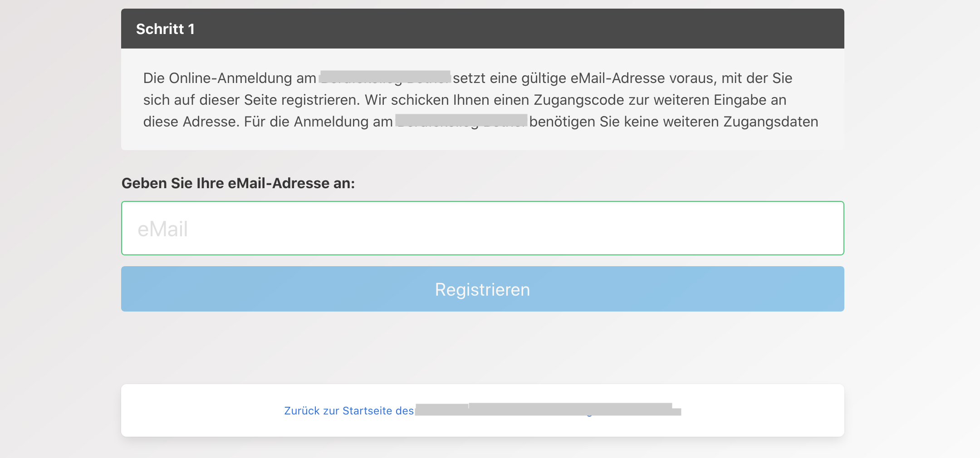
Task: Click the redacted portion of the footer link
Action: tap(548, 409)
